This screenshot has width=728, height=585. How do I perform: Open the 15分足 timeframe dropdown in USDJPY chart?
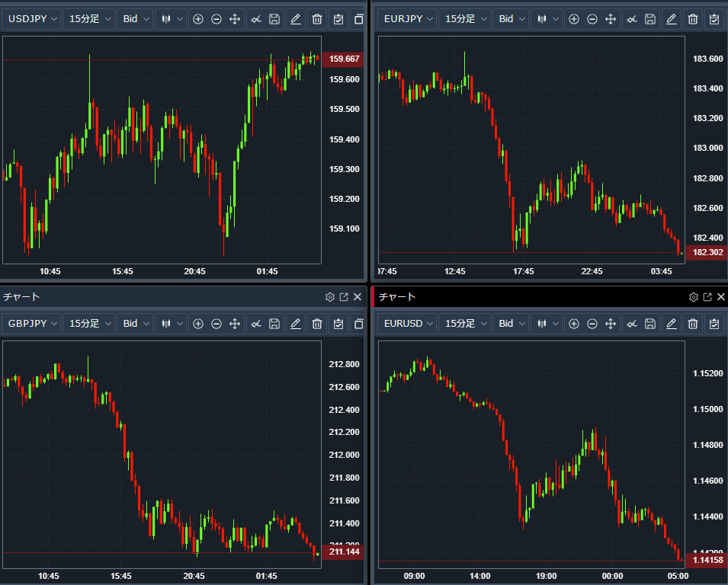[88, 19]
